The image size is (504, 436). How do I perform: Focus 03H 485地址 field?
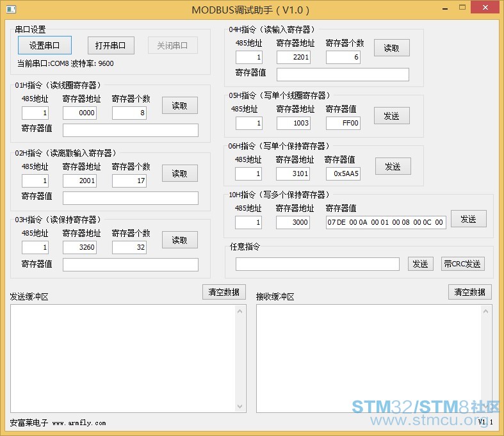(x=35, y=247)
